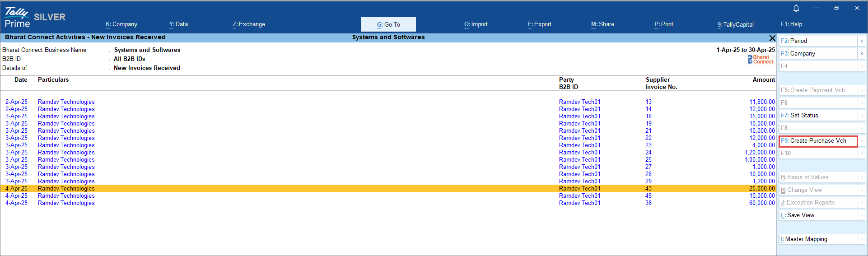The height and width of the screenshot is (256, 868).
Task: Open supplier invoice number 13 entry
Action: [x=649, y=102]
